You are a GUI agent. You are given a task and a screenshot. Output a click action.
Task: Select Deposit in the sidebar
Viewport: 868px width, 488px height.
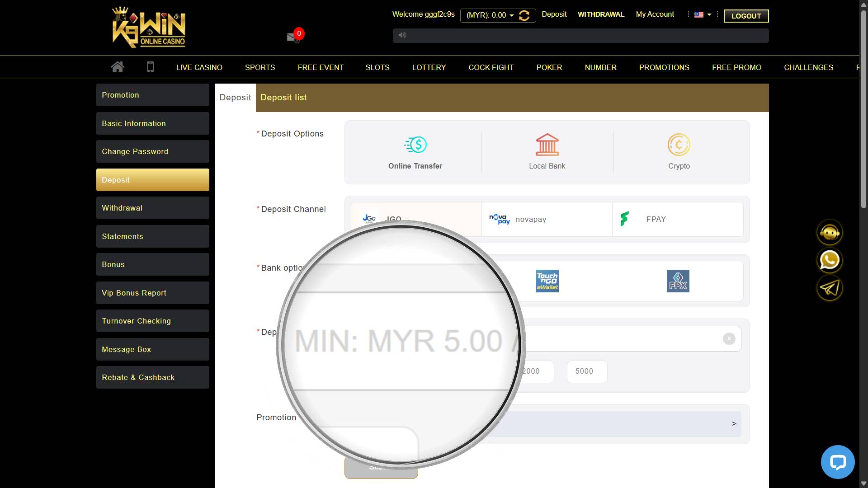pyautogui.click(x=153, y=180)
